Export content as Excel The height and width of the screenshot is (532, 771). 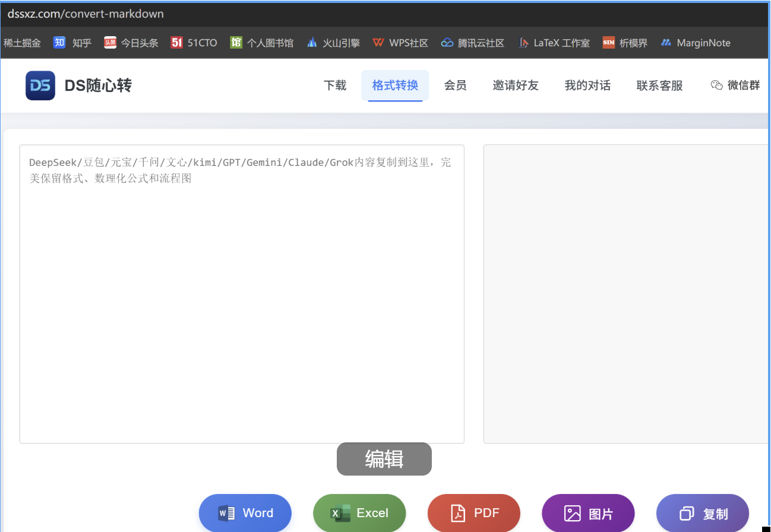point(359,513)
